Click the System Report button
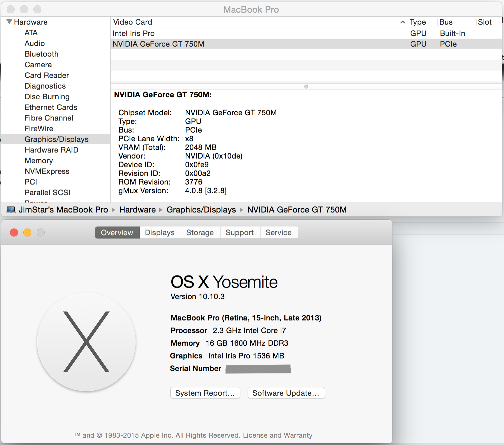This screenshot has width=504, height=445. (x=205, y=393)
